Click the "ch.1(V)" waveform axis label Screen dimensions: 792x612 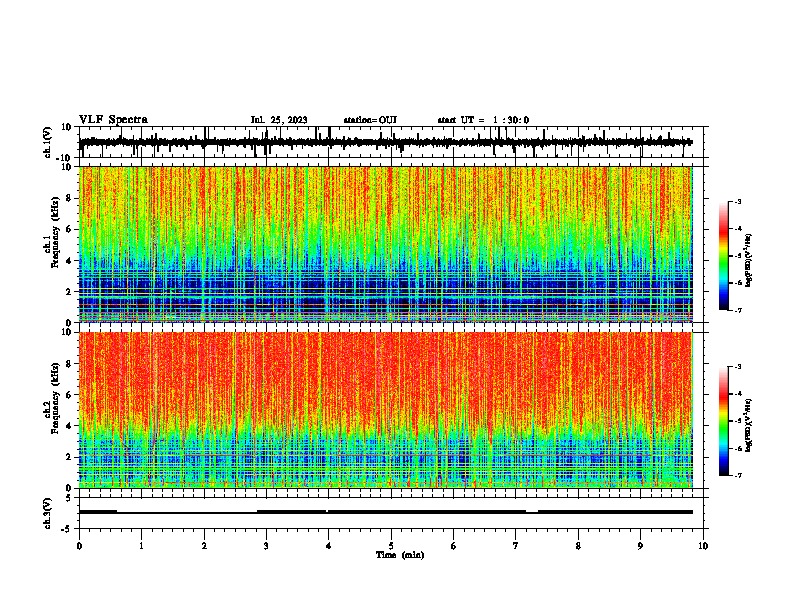[48, 142]
